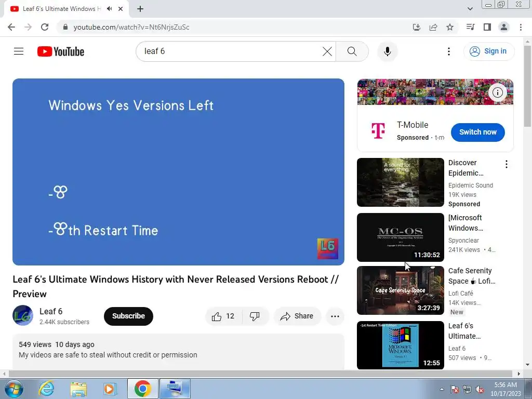This screenshot has width=532, height=399.
Task: Click Cafe Serenity Space Lofi title
Action: pos(472,276)
